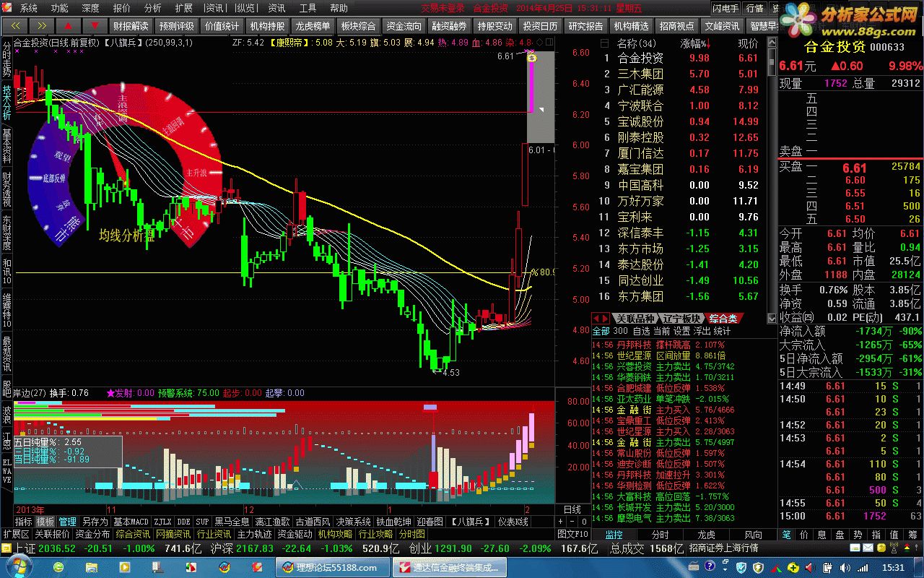Screen dimensions: 924x578
Task: Select the 设置 option in alerts list
Action: click(682, 331)
